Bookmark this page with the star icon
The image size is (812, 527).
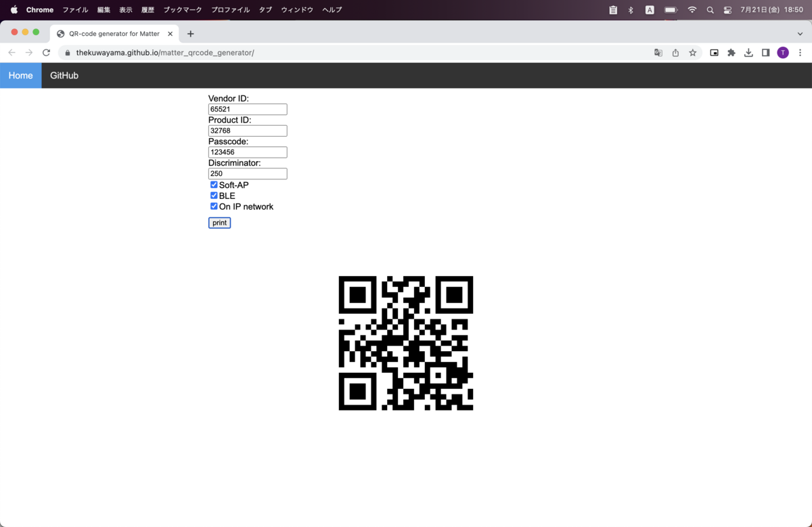click(693, 53)
